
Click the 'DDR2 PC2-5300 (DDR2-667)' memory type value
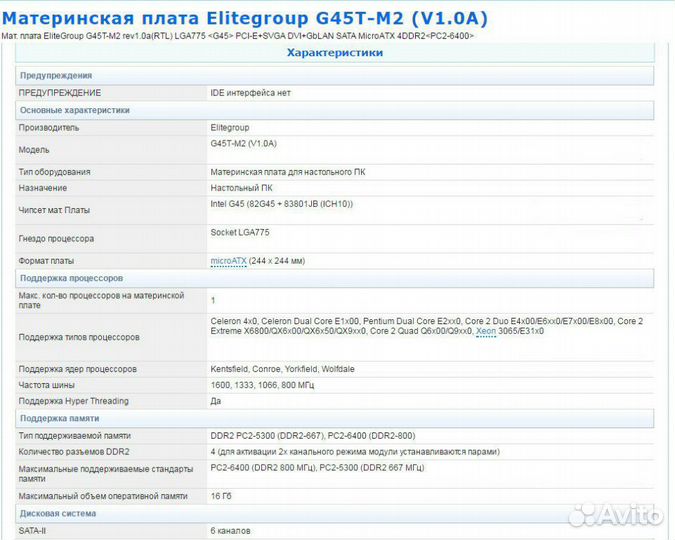pyautogui.click(x=313, y=436)
